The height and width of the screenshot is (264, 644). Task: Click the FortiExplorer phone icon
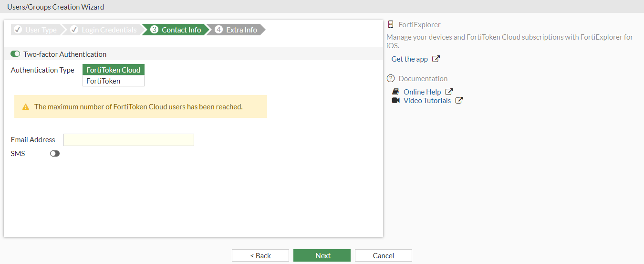click(391, 25)
